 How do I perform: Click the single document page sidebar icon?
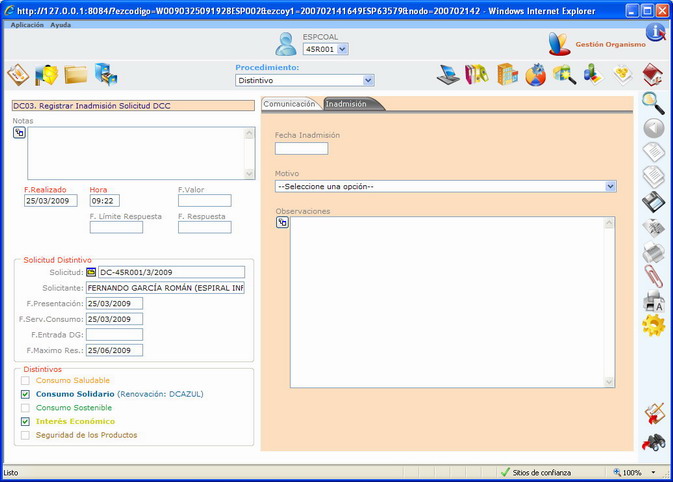[x=654, y=152]
